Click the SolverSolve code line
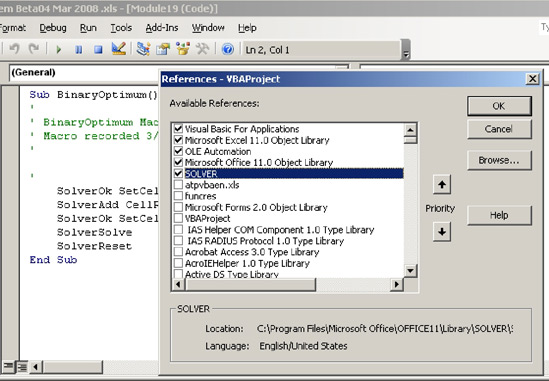This screenshot has width=549, height=381. 95,232
